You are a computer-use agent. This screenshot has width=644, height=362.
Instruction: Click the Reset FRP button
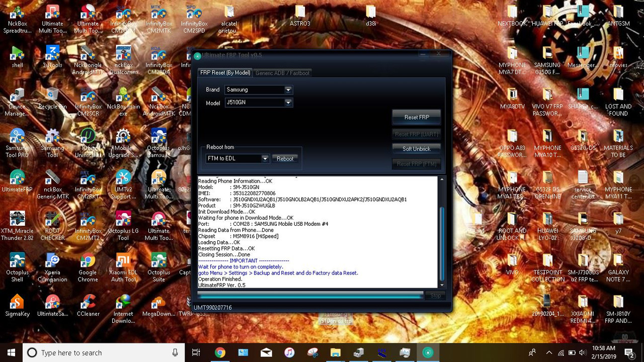point(417,117)
